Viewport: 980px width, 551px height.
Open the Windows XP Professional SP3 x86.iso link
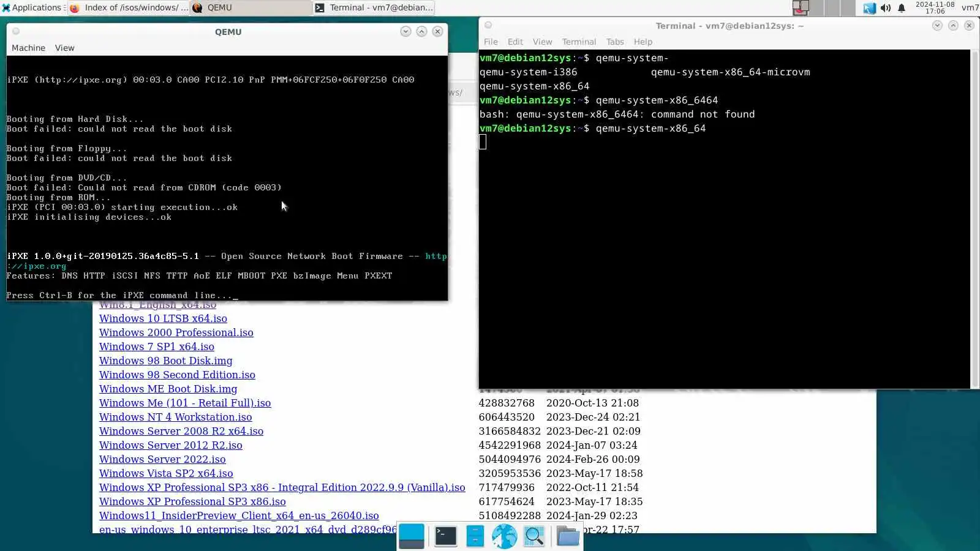point(192,501)
